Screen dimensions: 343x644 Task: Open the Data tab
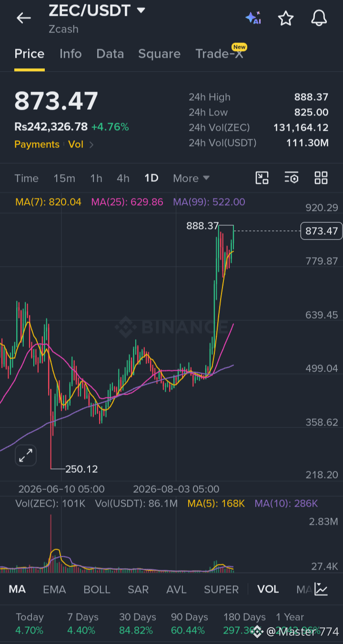pos(110,54)
